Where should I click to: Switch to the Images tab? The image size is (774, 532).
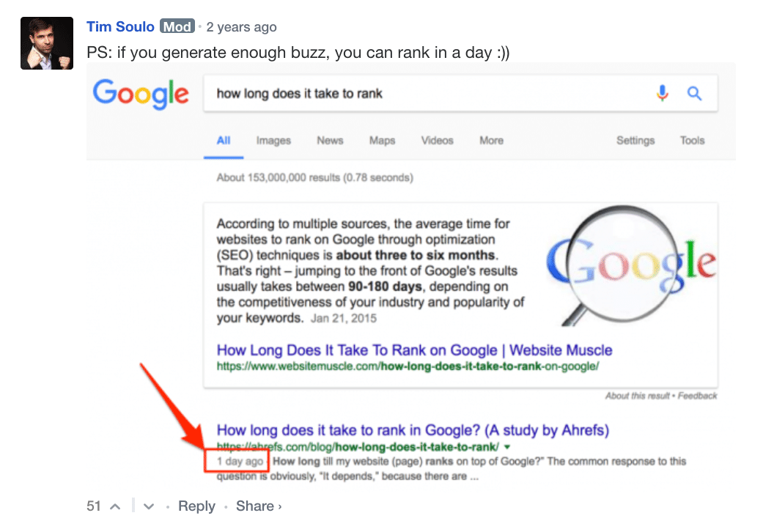(x=273, y=141)
